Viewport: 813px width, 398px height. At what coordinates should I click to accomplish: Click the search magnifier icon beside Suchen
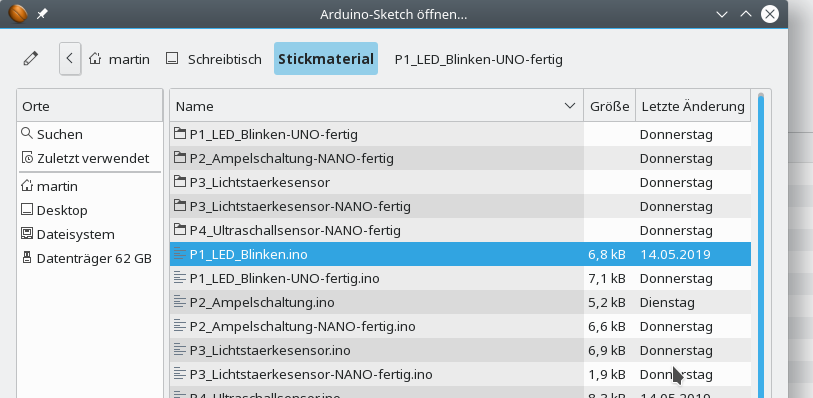coord(27,134)
